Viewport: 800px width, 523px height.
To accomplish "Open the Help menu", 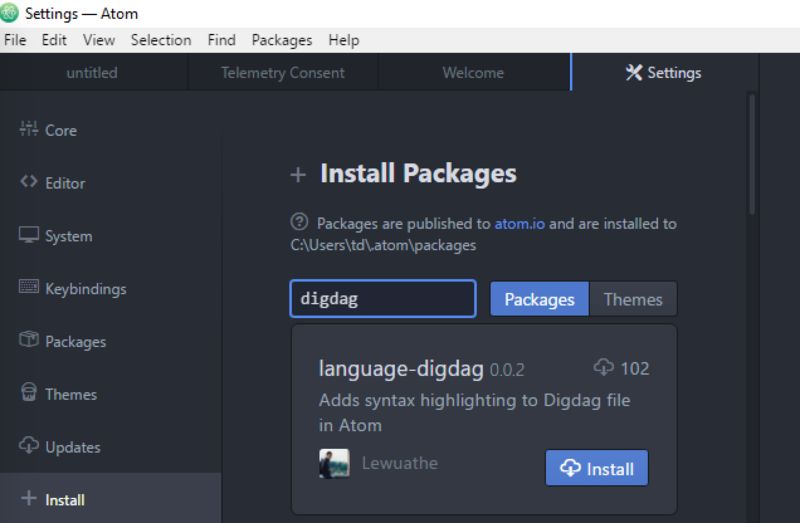I will click(344, 40).
